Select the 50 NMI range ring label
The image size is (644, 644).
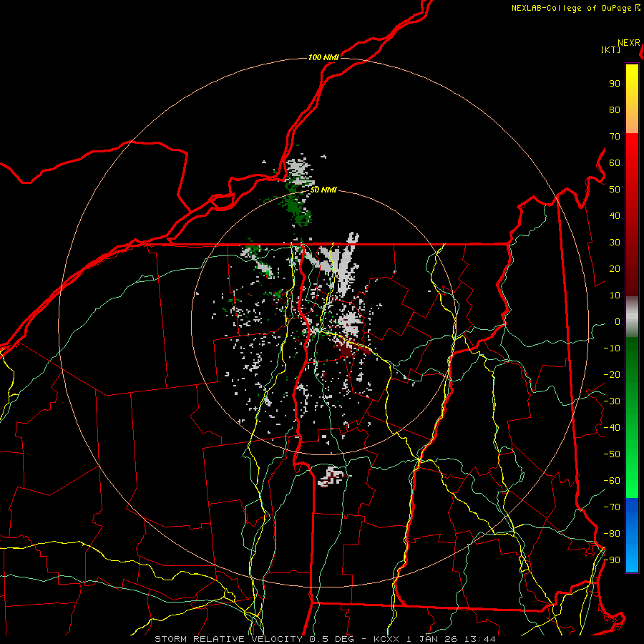[323, 190]
